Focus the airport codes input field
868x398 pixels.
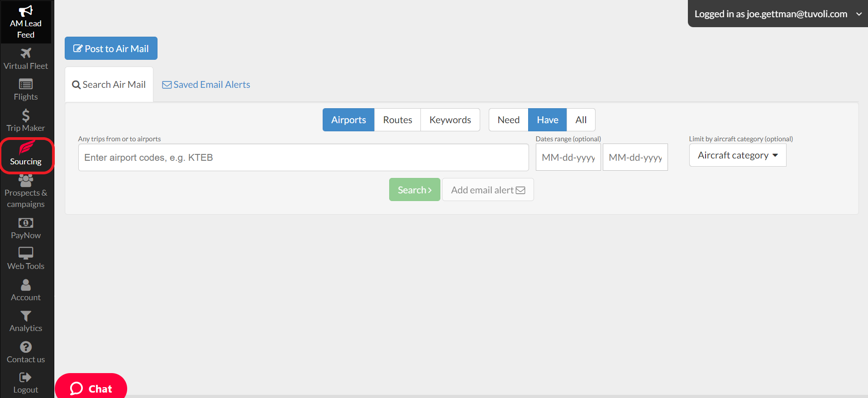click(x=303, y=158)
